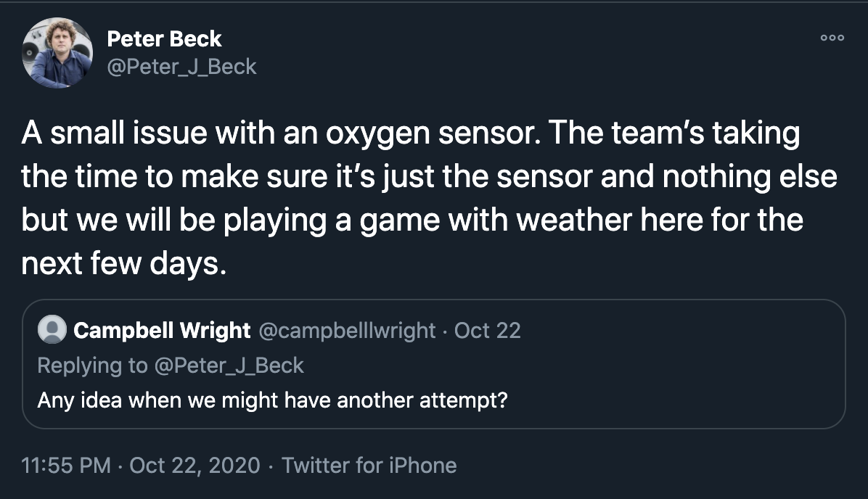Click tweet line 'the time to make sure'
The height and width of the screenshot is (499, 868).
[x=429, y=176]
